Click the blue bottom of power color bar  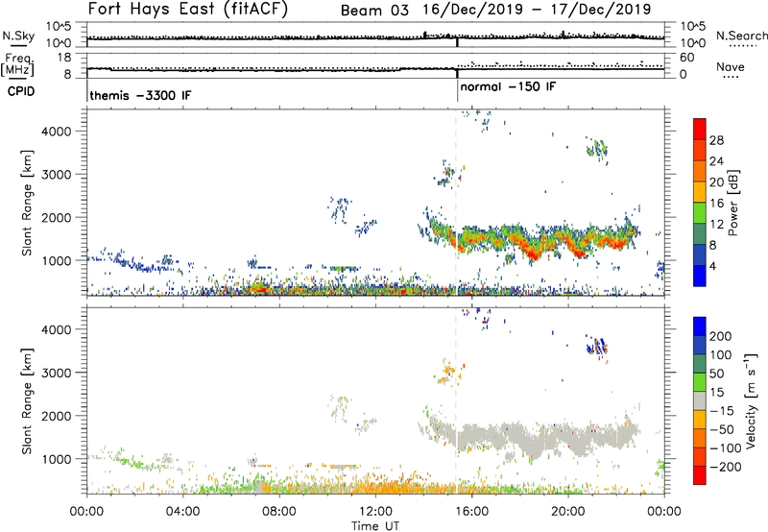[x=700, y=277]
